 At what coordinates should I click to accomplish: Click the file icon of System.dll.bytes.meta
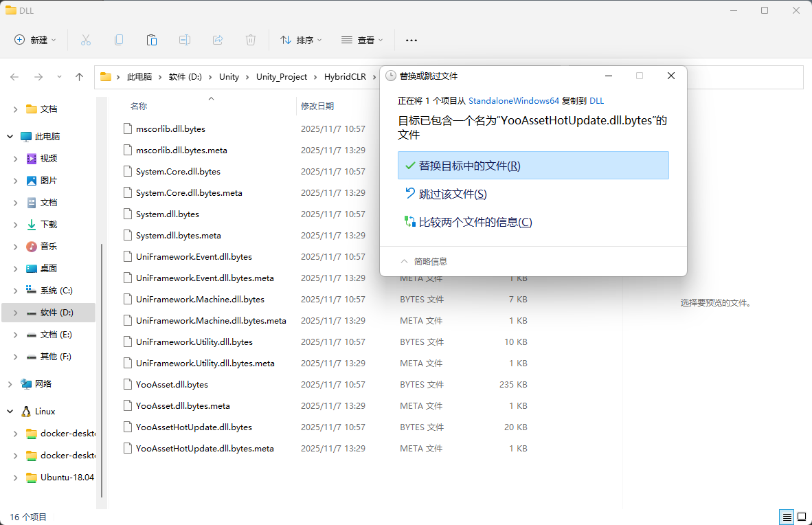point(127,235)
